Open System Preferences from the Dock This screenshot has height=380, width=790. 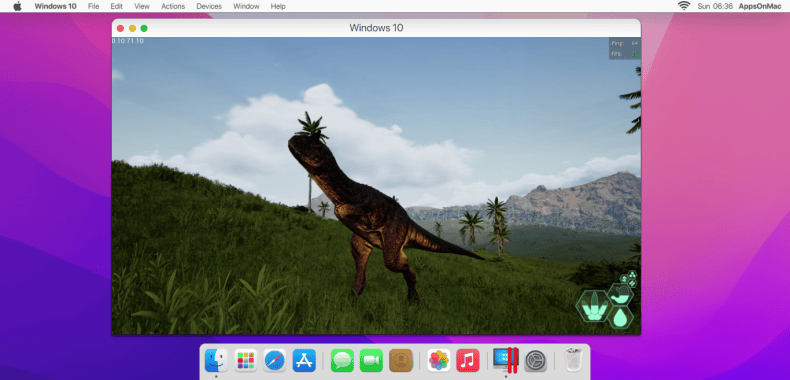coord(535,360)
